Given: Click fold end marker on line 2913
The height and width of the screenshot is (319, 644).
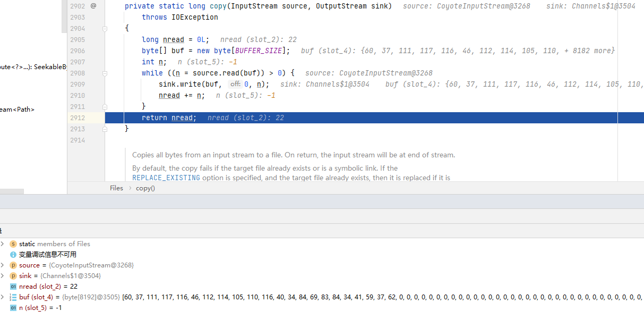Looking at the screenshot, I should click(105, 129).
